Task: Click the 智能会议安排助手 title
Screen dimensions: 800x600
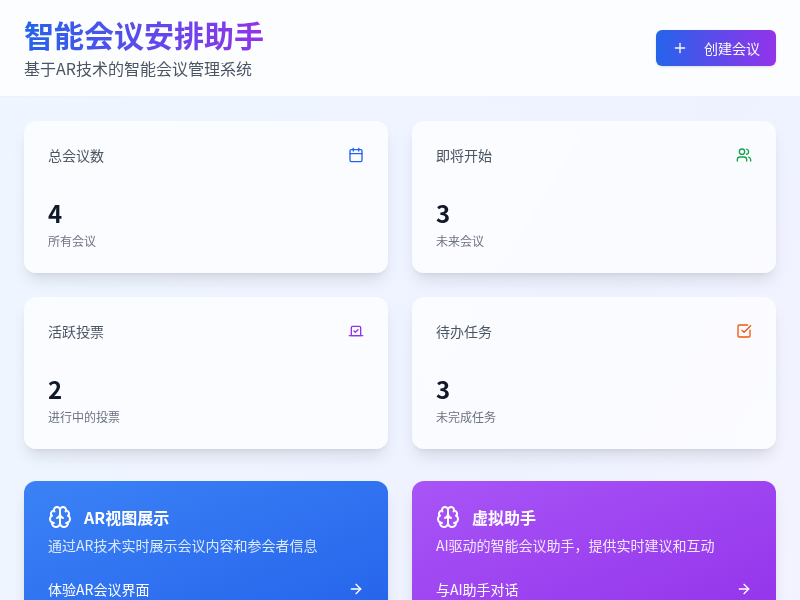Action: pos(143,36)
